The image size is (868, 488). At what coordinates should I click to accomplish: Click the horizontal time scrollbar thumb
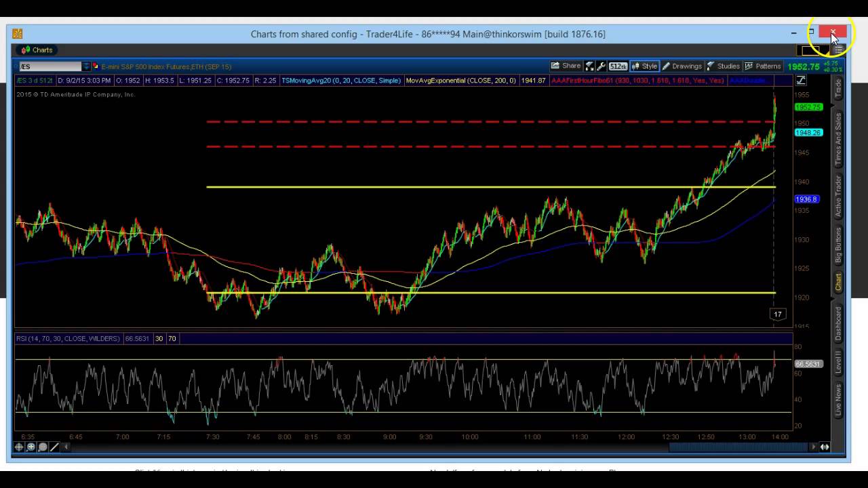pos(738,447)
